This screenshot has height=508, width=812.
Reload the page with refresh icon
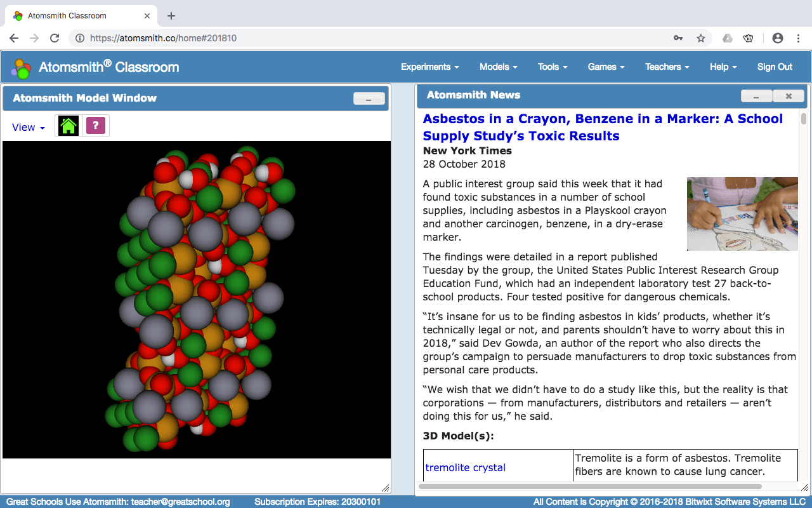coord(55,38)
